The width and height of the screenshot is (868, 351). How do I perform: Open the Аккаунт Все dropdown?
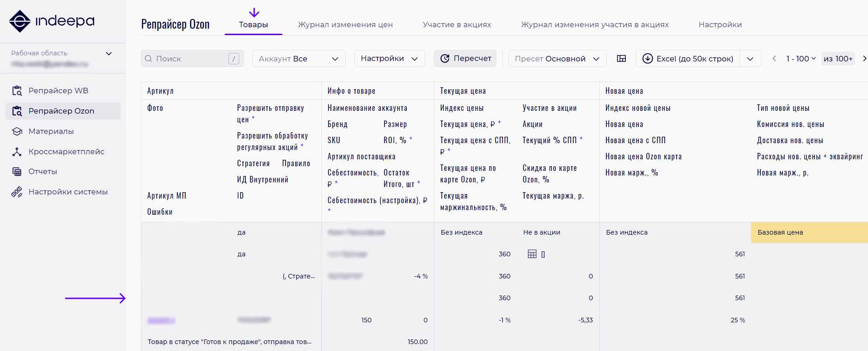tap(299, 59)
